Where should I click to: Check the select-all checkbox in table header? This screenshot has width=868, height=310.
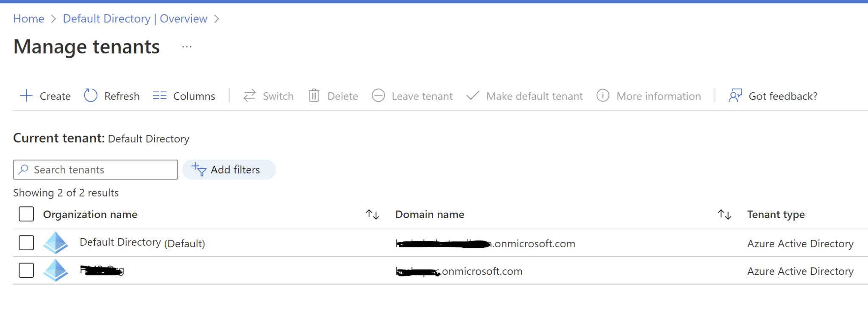coord(26,214)
